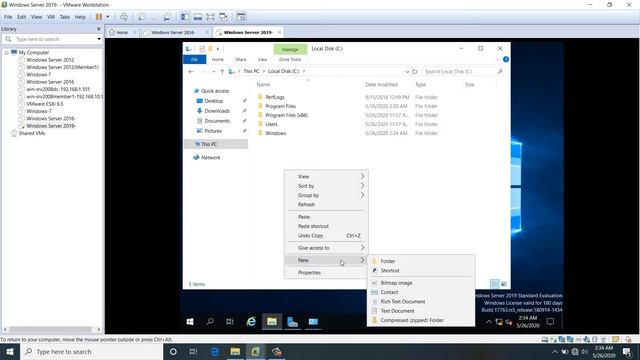Click the Manage contextual tab
The image size is (640, 360).
[290, 49]
